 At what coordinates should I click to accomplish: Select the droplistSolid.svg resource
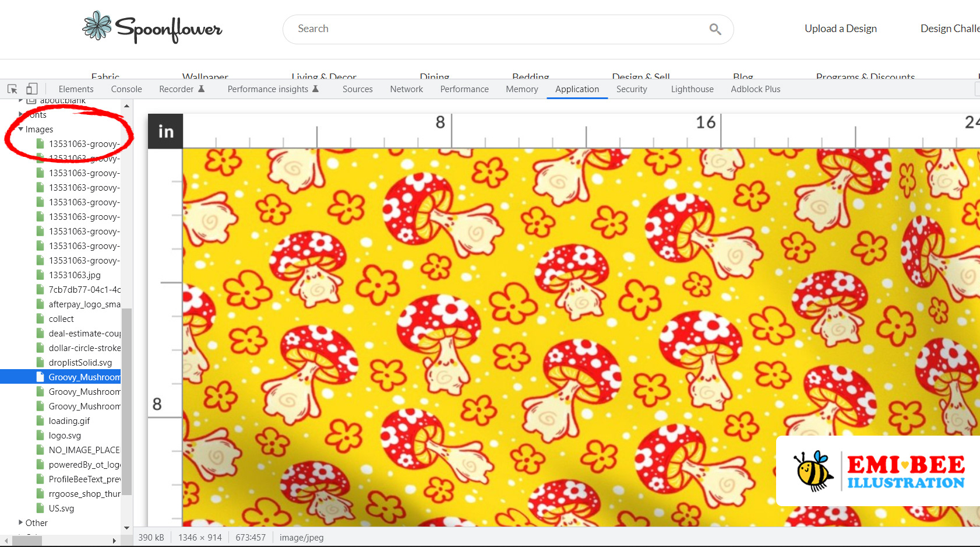click(80, 362)
